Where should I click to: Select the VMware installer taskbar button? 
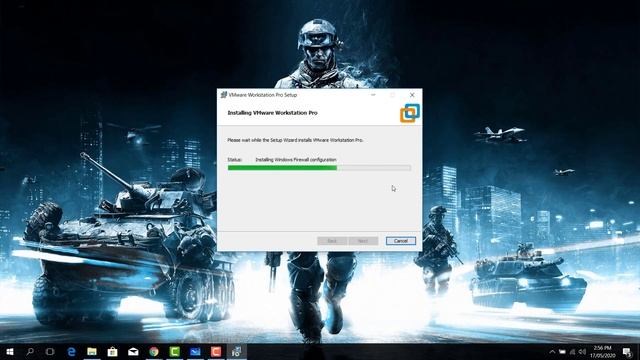tap(237, 351)
